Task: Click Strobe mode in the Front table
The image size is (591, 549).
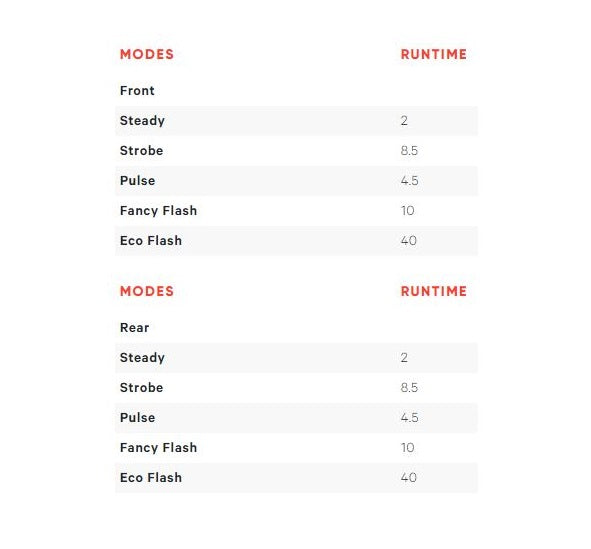Action: click(x=142, y=151)
